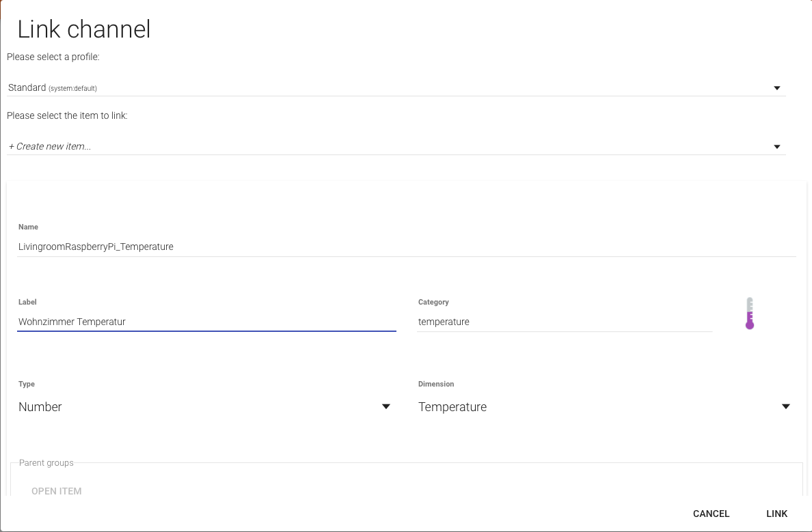The image size is (812, 532).
Task: Click the item-to-link dropdown arrow
Action: point(776,147)
